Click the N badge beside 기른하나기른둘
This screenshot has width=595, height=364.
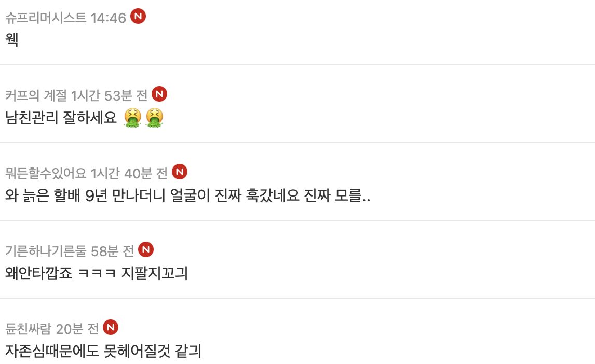[146, 250]
